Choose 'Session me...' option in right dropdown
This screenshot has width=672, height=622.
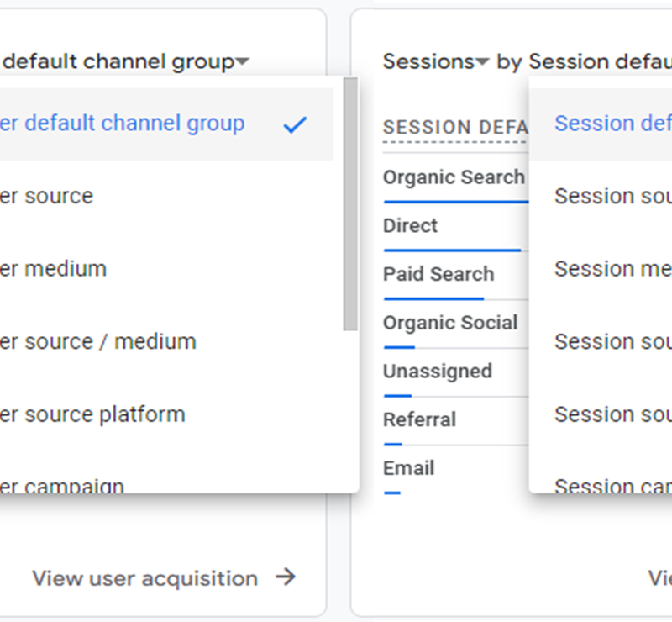tap(601, 270)
